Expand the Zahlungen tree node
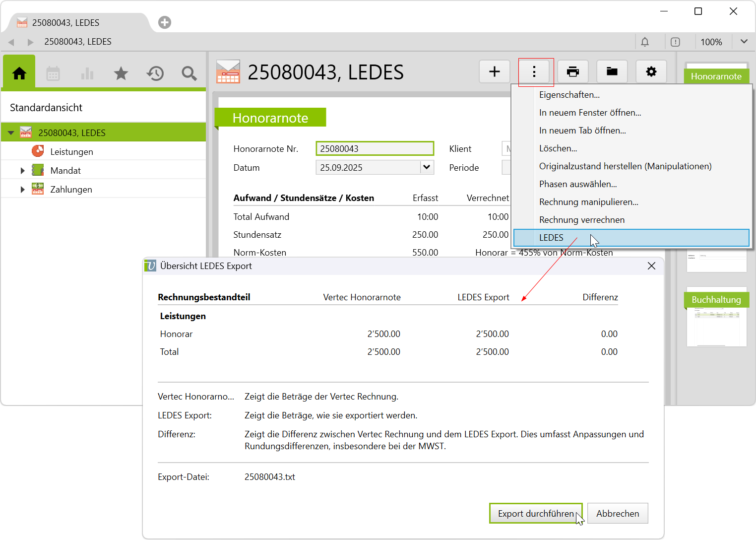The image size is (756, 540). tap(22, 190)
